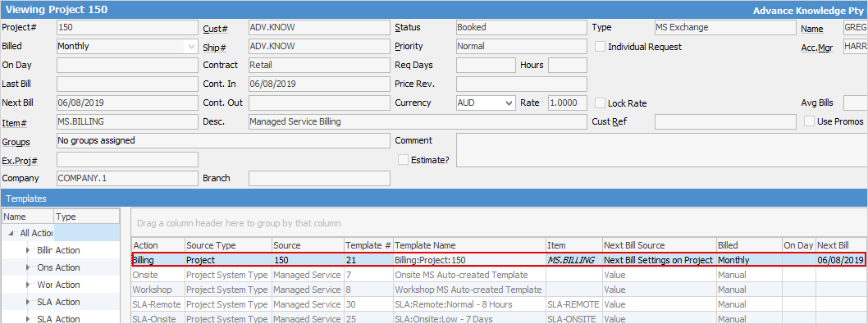
Task: Sort by the Template Name column header
Action: click(x=468, y=244)
